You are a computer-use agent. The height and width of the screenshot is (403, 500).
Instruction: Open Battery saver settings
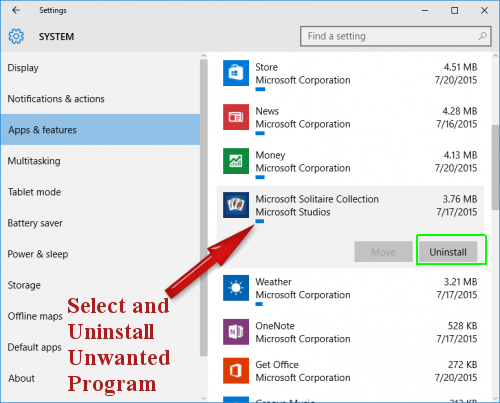[100, 223]
